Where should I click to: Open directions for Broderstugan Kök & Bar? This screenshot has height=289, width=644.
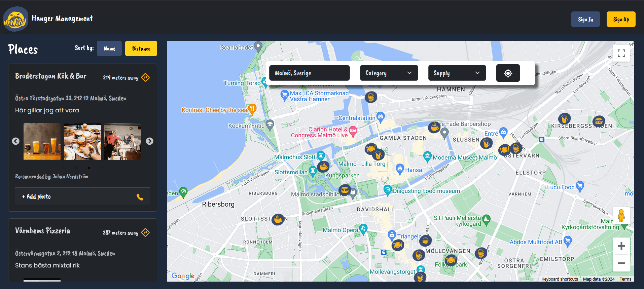tap(145, 77)
